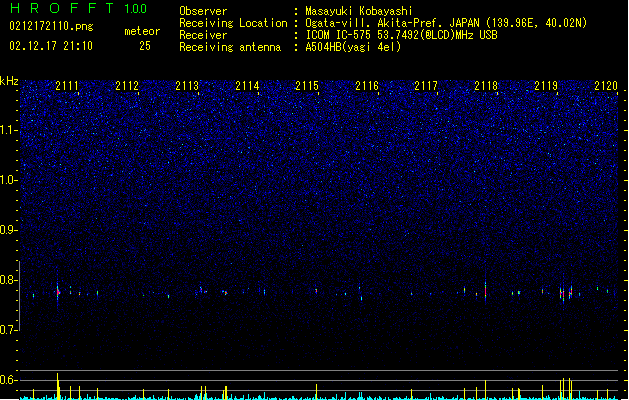
Task: Click the 2117 time marker
Action: pyautogui.click(x=426, y=86)
